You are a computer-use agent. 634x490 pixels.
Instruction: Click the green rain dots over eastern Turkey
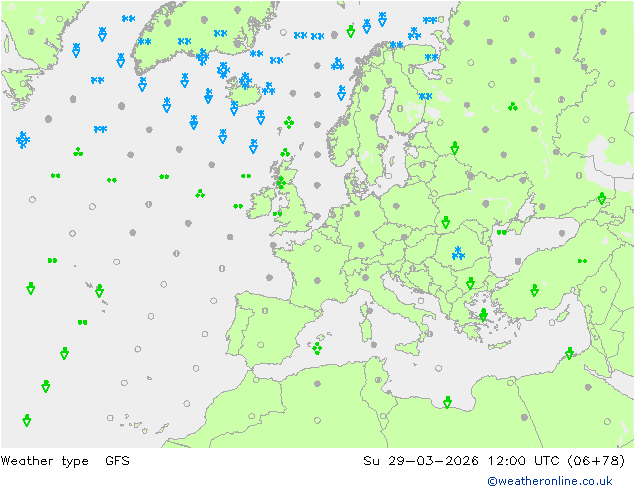tap(582, 261)
